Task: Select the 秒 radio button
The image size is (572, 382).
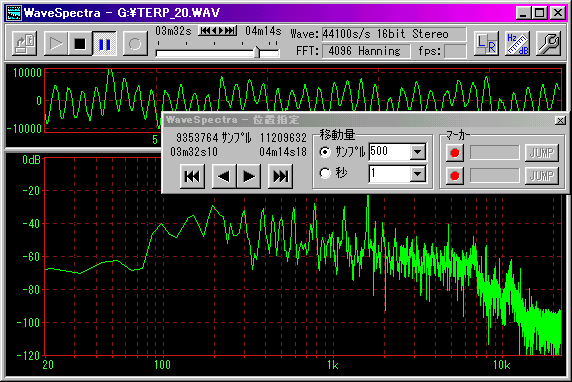Action: [325, 173]
